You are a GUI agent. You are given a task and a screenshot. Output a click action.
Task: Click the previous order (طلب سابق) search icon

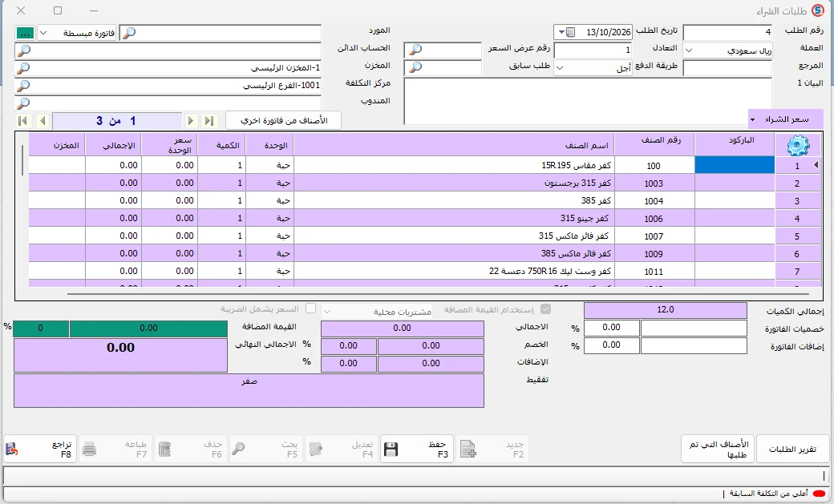coord(415,67)
